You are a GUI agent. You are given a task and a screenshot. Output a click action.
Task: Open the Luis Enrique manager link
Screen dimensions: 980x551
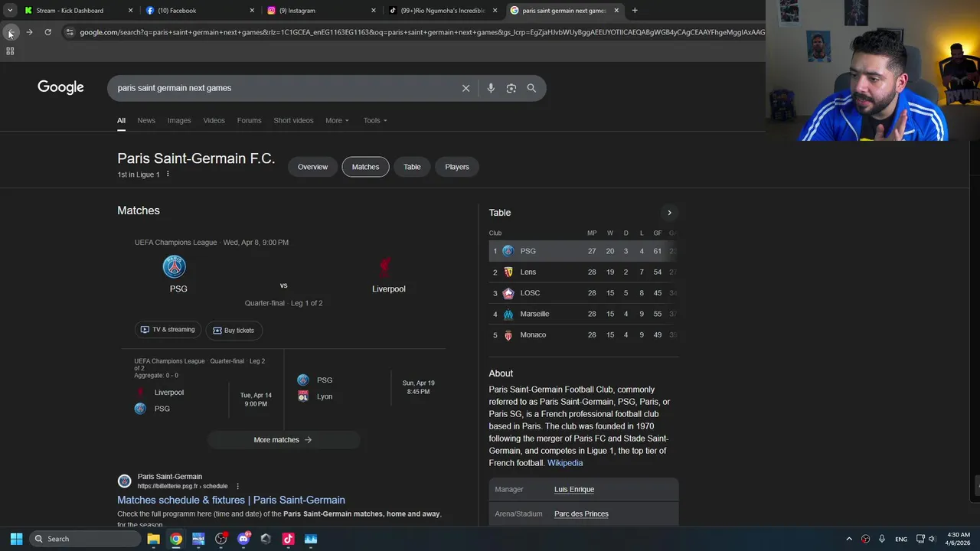click(574, 489)
